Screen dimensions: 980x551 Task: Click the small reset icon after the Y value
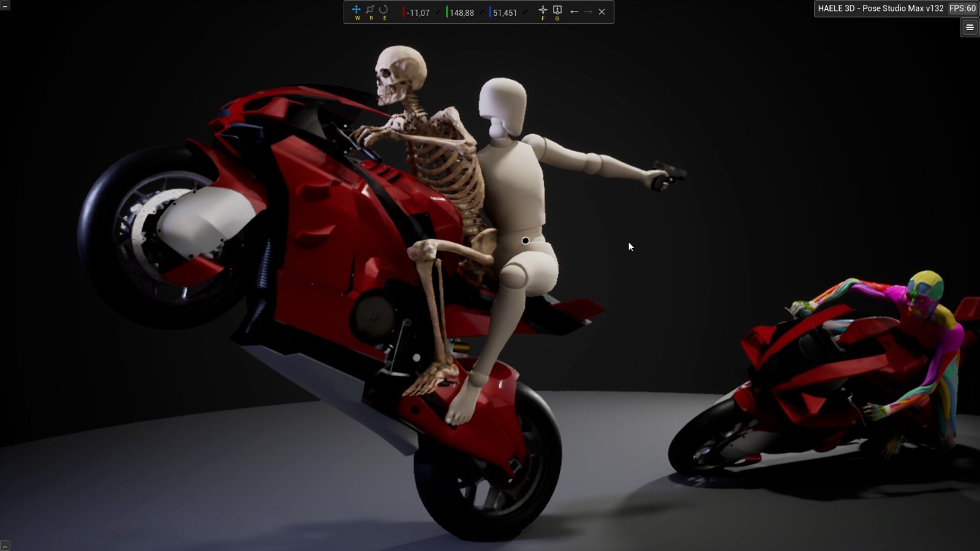pos(482,12)
